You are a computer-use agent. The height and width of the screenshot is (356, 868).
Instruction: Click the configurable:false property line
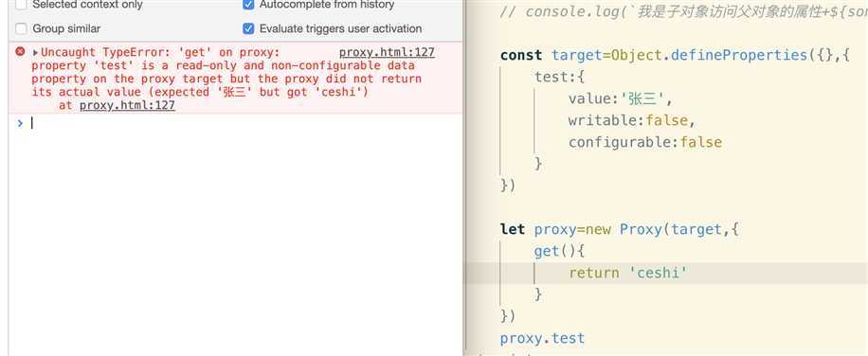click(645, 142)
